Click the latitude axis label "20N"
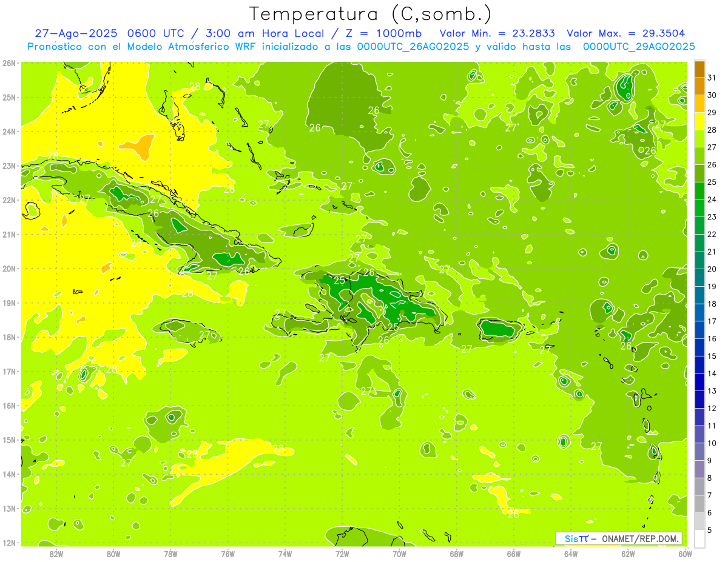The width and height of the screenshot is (728, 562). click(x=9, y=269)
